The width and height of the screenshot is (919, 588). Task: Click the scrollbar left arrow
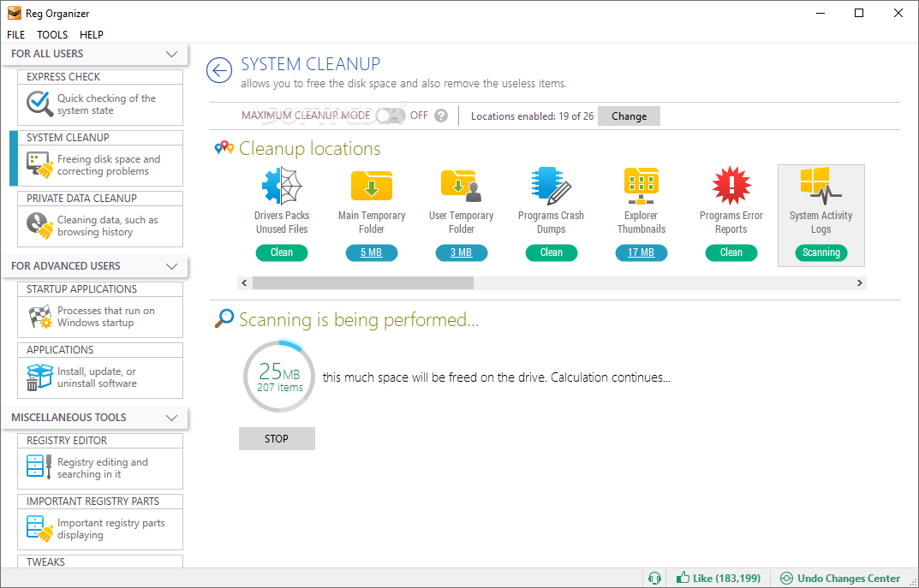click(x=244, y=282)
